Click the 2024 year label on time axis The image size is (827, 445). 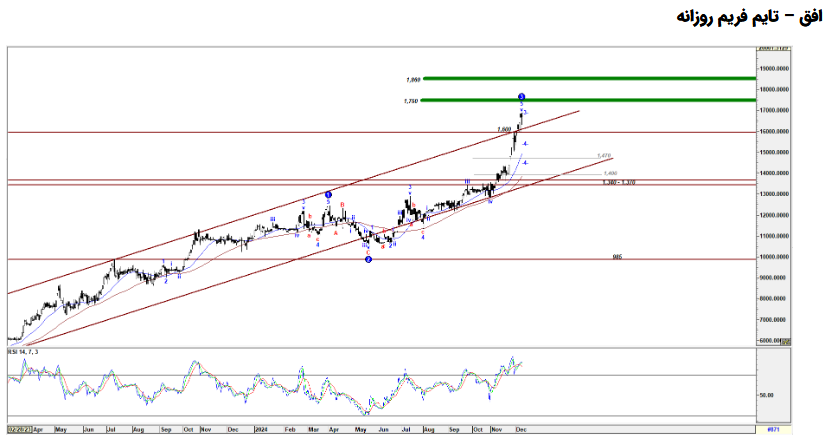262,428
